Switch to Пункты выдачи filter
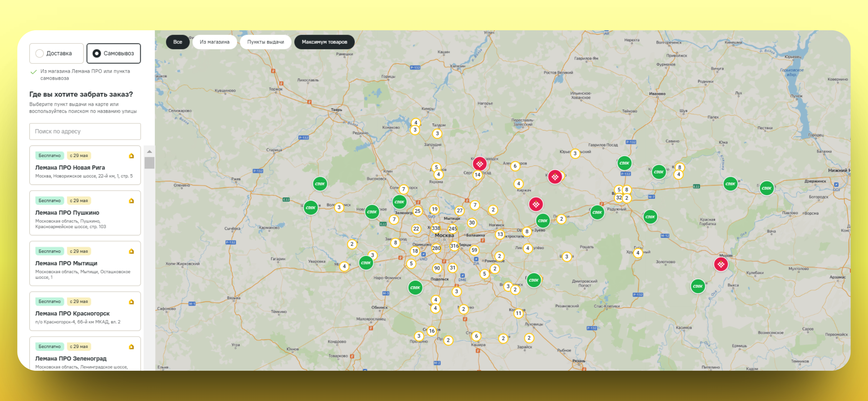 tap(265, 42)
